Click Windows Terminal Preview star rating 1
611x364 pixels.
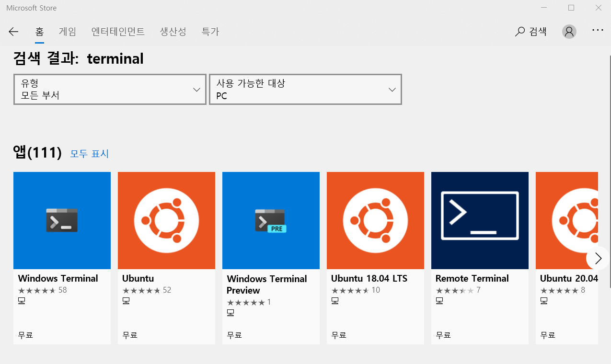pyautogui.click(x=249, y=302)
